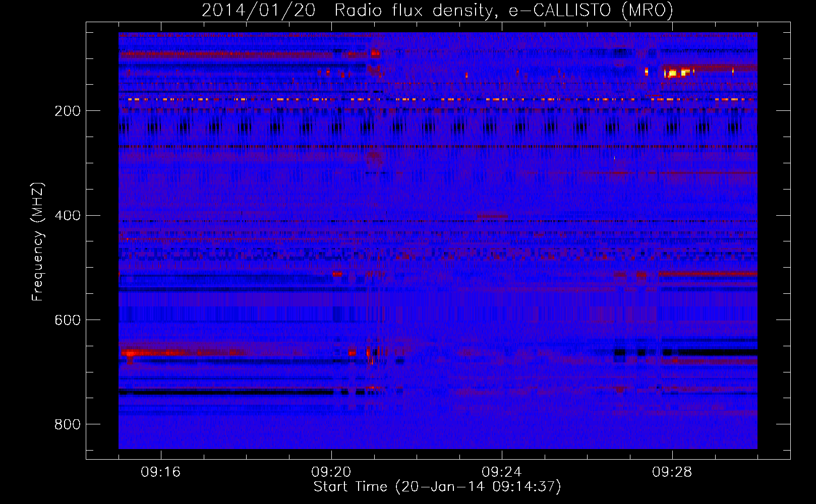Screen dimensions: 816x504
Task: Click the 800 frequency tick label
Action: [68, 424]
